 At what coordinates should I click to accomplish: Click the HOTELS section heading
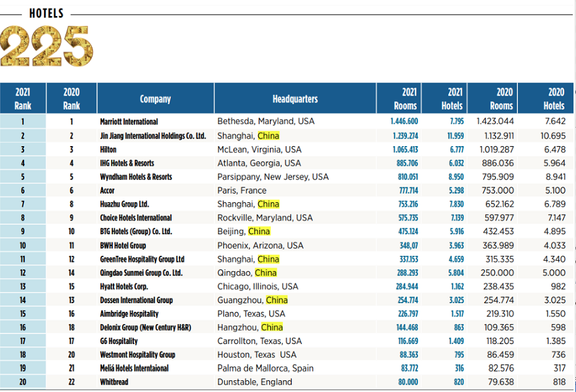click(x=47, y=14)
